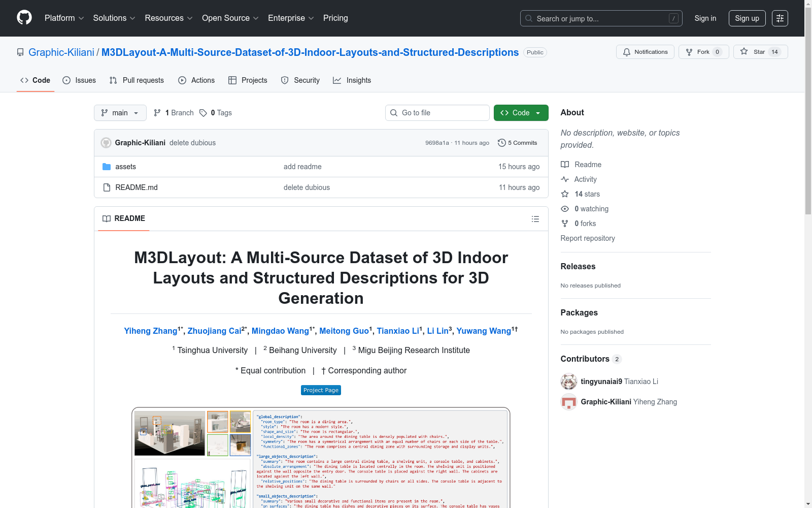
Task: Open commit hash 9698a1a
Action: pyautogui.click(x=437, y=143)
